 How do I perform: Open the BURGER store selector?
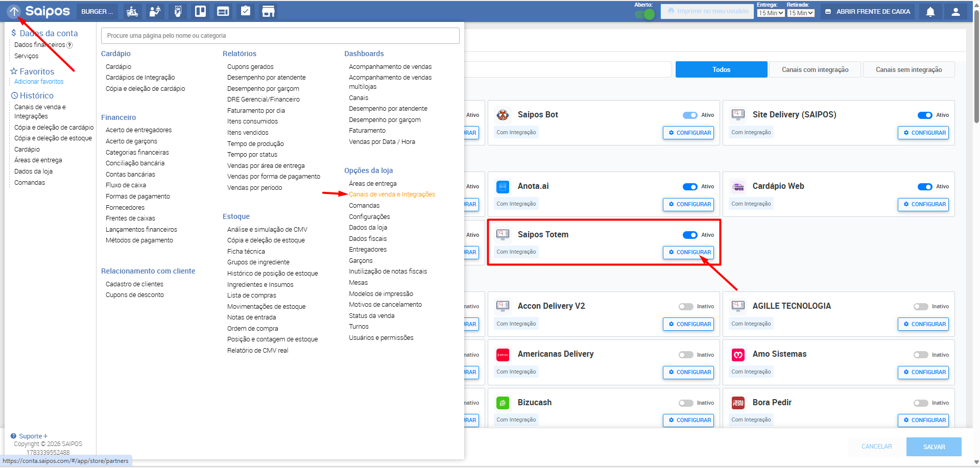(x=97, y=11)
